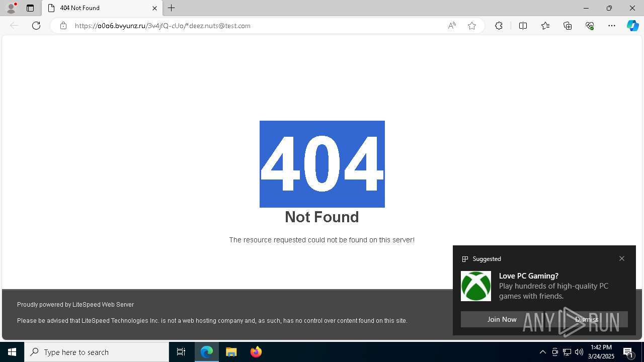
Task: Open Settings and more menu
Action: point(612,26)
